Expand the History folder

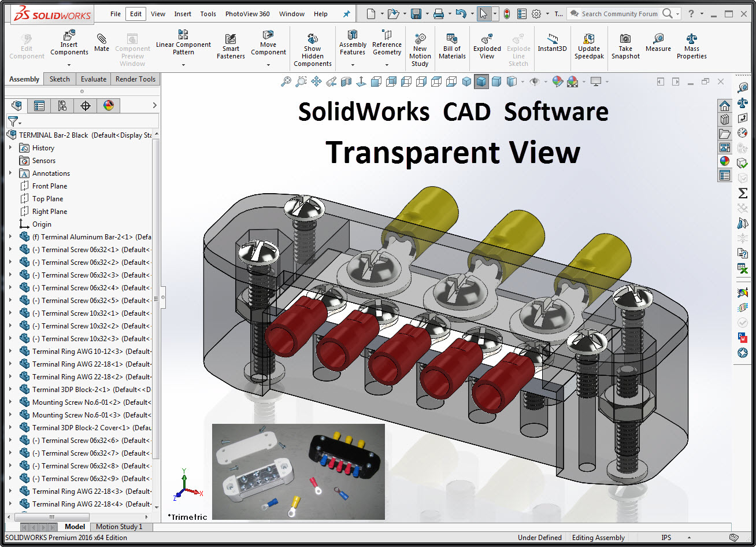(x=10, y=147)
